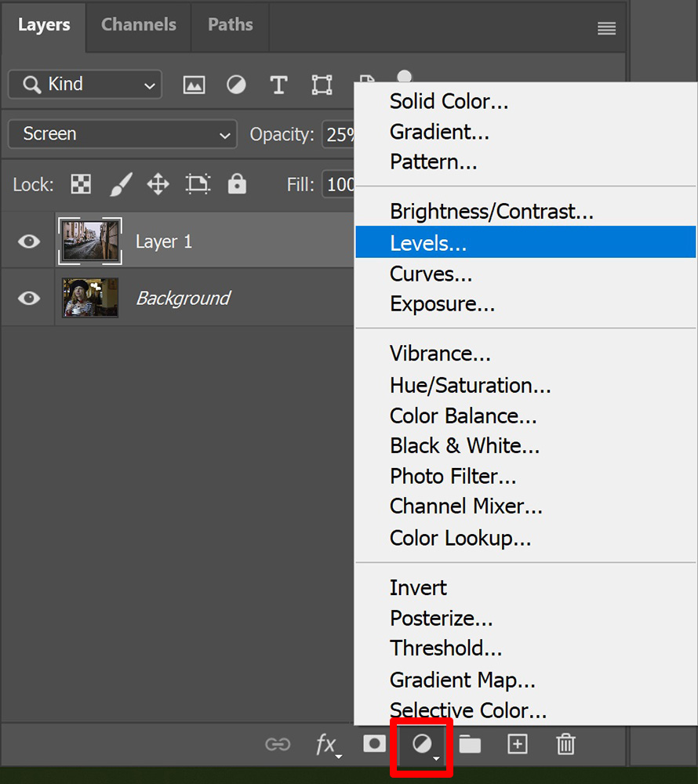Click the Background layer name
Image resolution: width=698 pixels, height=784 pixels.
tap(183, 299)
